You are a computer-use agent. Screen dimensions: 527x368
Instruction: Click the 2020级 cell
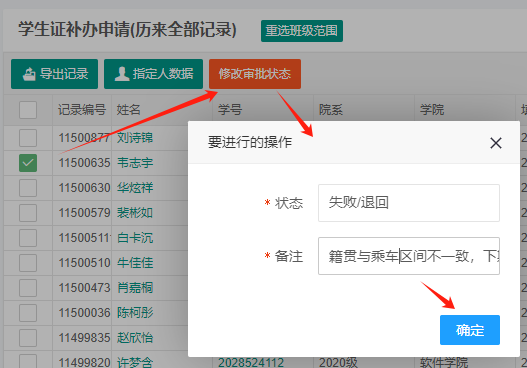click(x=338, y=362)
